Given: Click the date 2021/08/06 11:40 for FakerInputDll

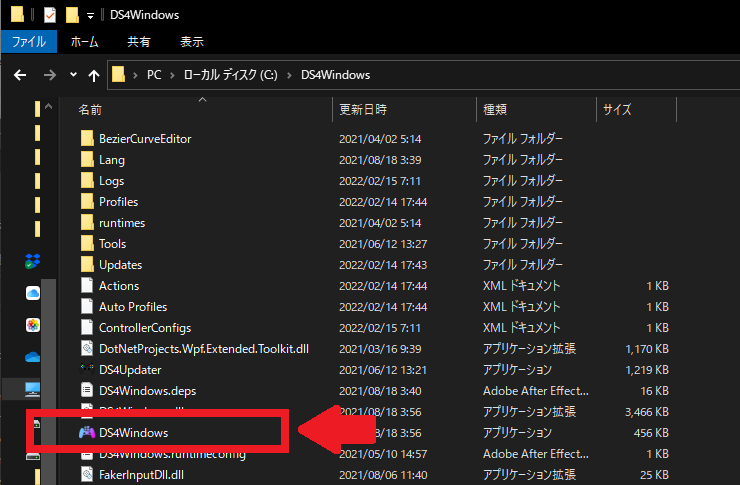Looking at the screenshot, I should pos(383,475).
